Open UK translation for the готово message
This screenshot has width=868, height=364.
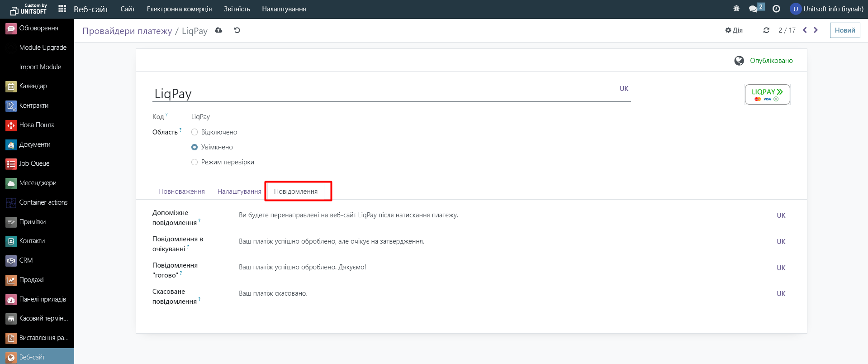pyautogui.click(x=781, y=268)
